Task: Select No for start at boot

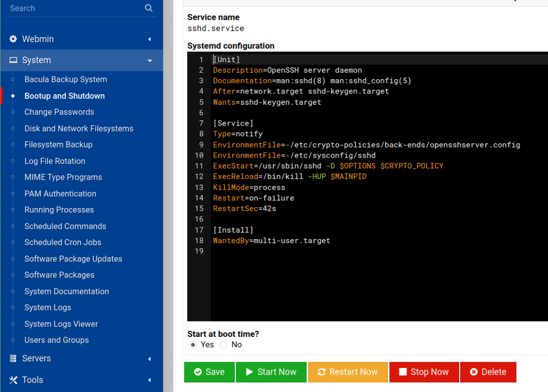Action: [224, 345]
